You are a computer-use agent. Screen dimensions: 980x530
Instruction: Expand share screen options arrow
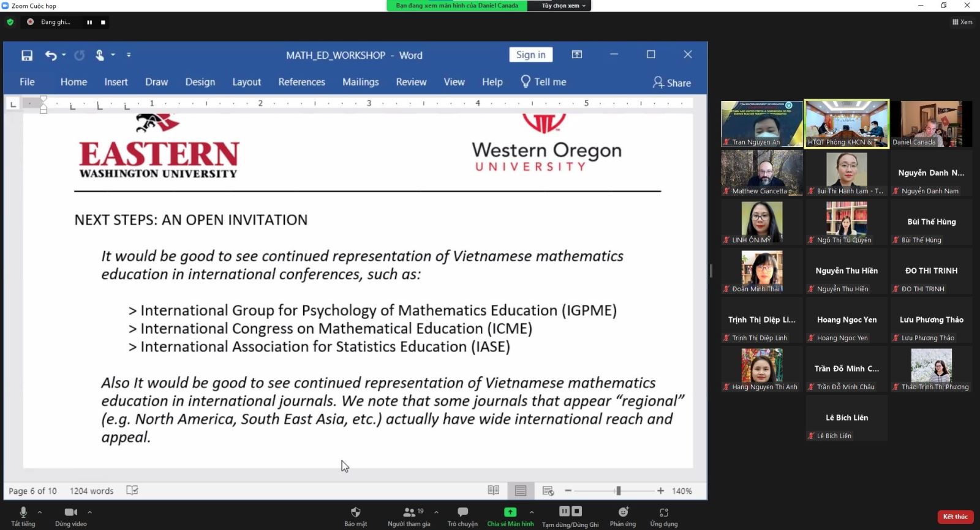click(x=532, y=512)
